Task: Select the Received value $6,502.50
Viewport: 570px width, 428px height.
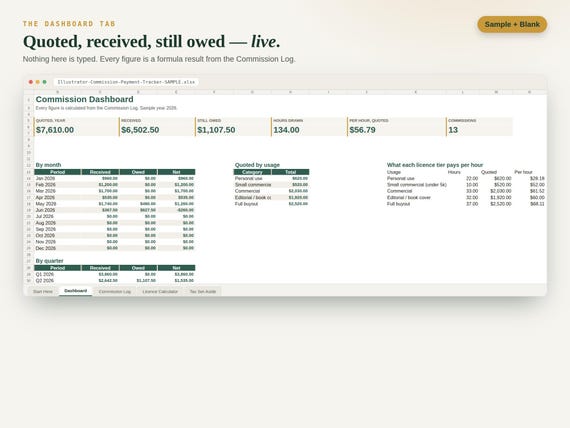Action: click(x=140, y=130)
